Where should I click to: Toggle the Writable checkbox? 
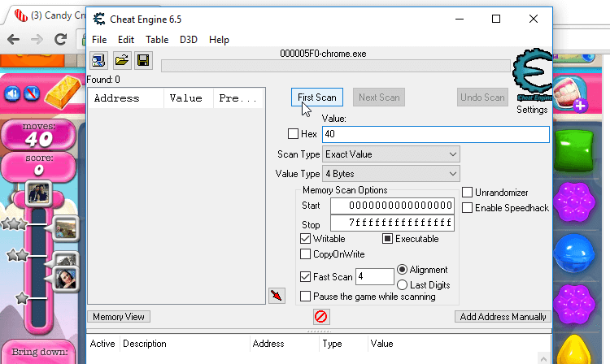305,239
